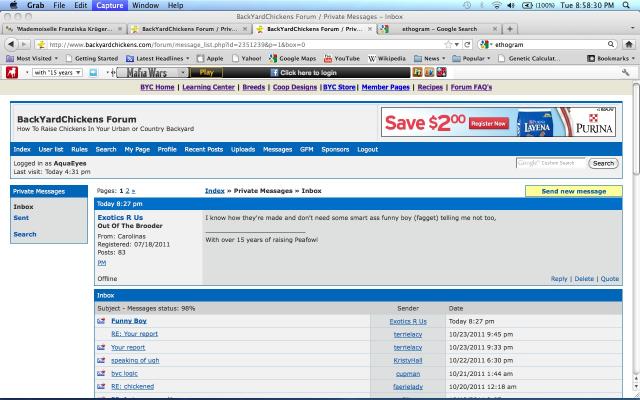Open the Most Visited bookmarks dropdown
Viewport: 640px width, 400px height.
click(36, 59)
